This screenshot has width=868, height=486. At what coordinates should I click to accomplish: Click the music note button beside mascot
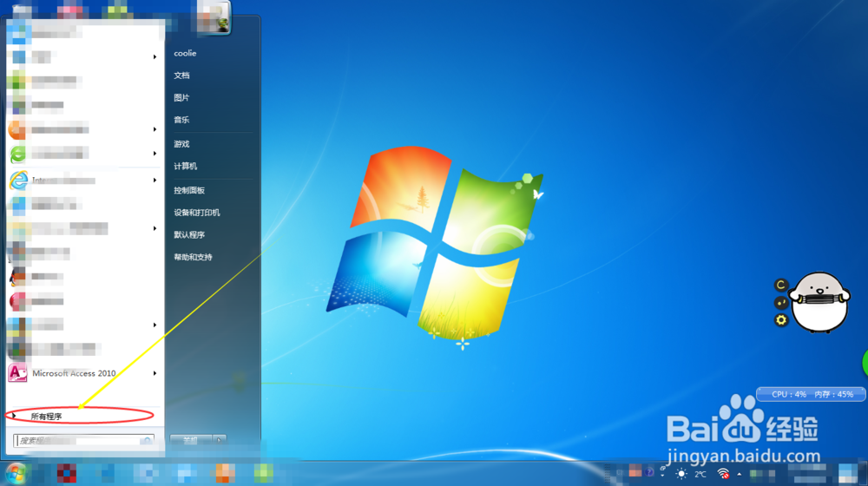(x=780, y=303)
